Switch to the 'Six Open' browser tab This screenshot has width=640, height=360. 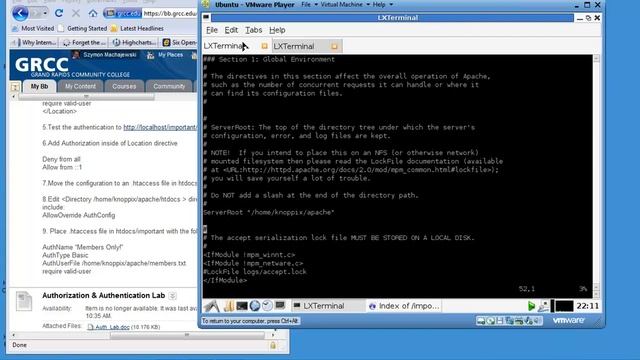tap(179, 42)
